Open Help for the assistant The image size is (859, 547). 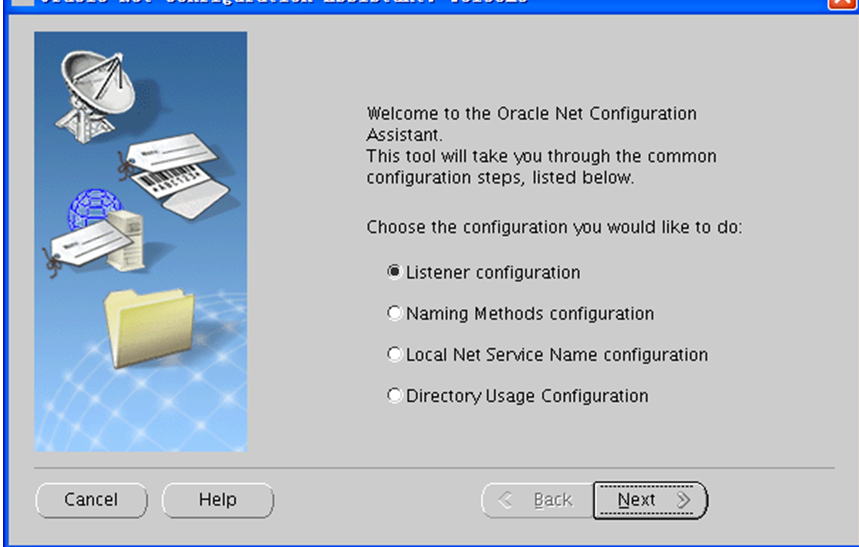point(217,500)
